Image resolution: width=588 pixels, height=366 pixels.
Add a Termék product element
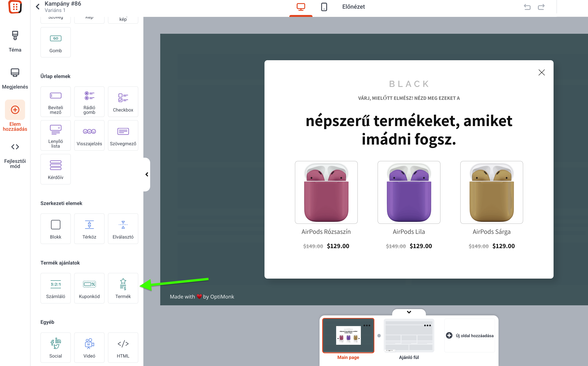[x=123, y=288]
